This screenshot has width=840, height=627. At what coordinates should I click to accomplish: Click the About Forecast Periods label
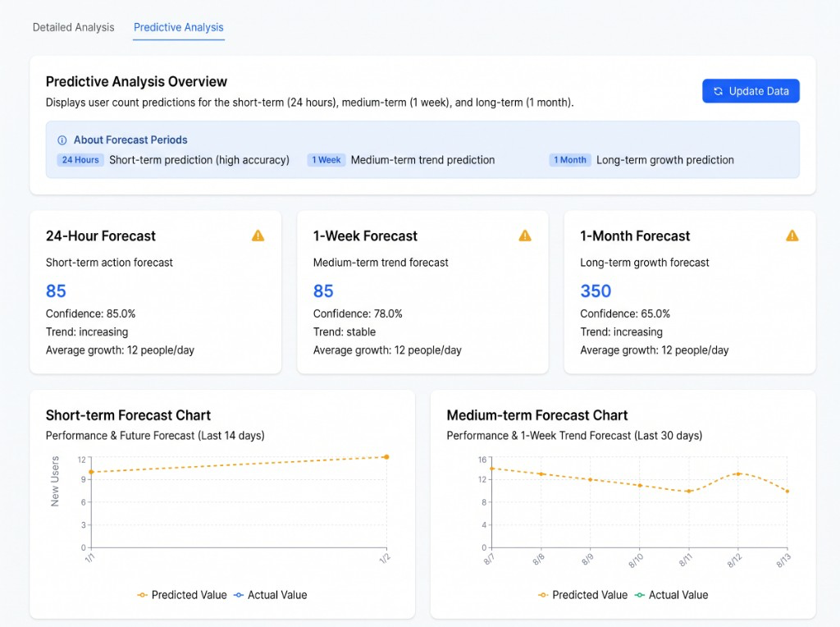pyautogui.click(x=130, y=140)
